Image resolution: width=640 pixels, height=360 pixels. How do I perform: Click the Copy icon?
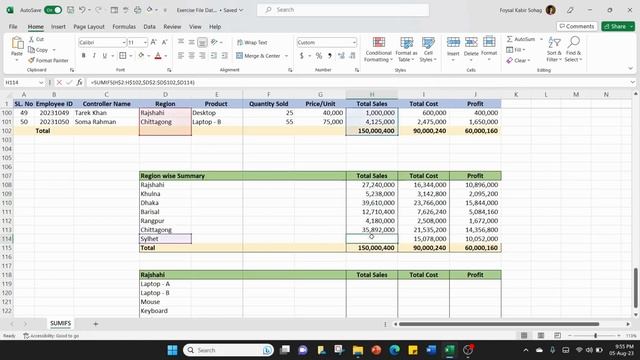click(31, 50)
